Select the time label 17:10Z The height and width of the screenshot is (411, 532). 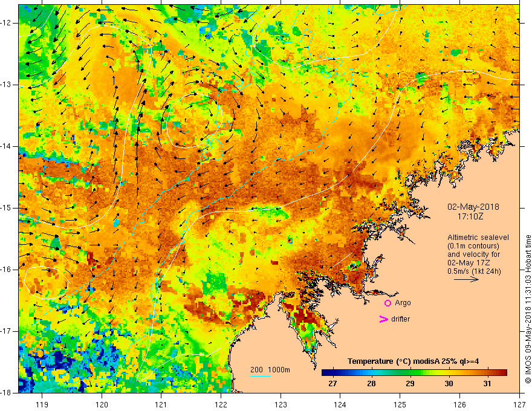coord(470,216)
